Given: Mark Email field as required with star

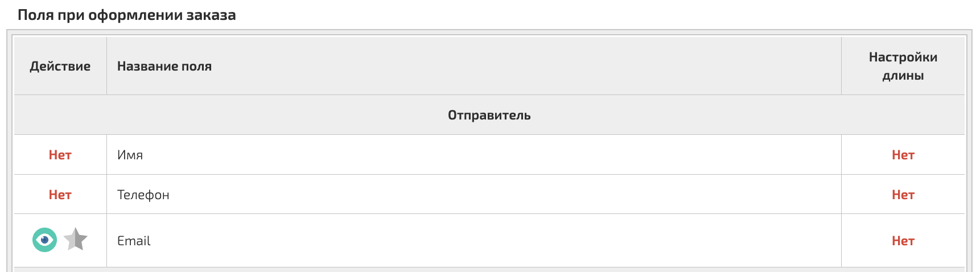Looking at the screenshot, I should [x=75, y=240].
